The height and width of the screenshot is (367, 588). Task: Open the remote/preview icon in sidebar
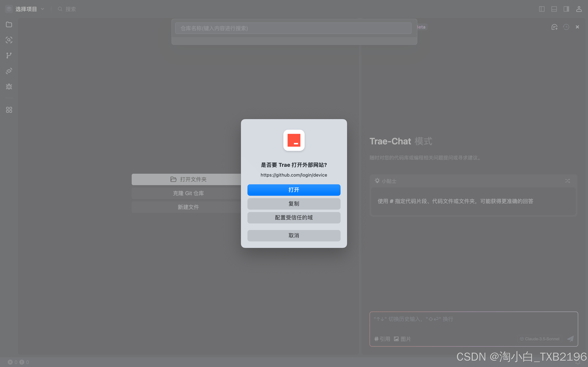point(9,71)
